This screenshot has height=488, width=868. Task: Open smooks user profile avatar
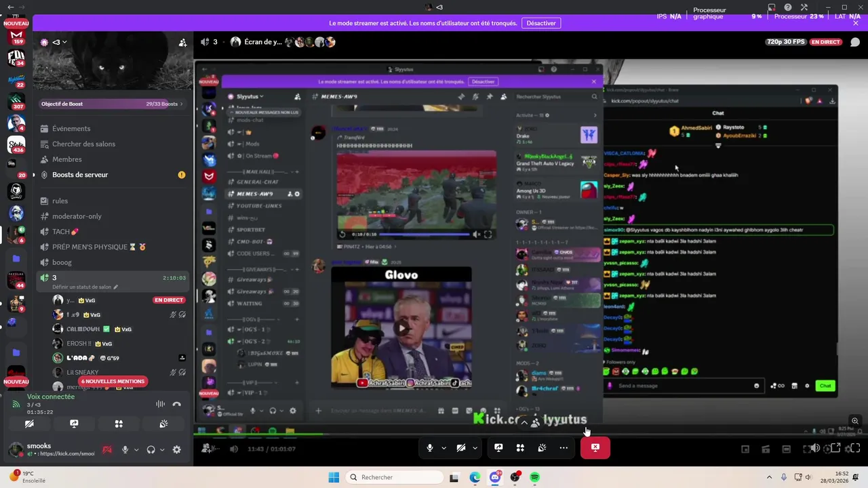(x=16, y=449)
